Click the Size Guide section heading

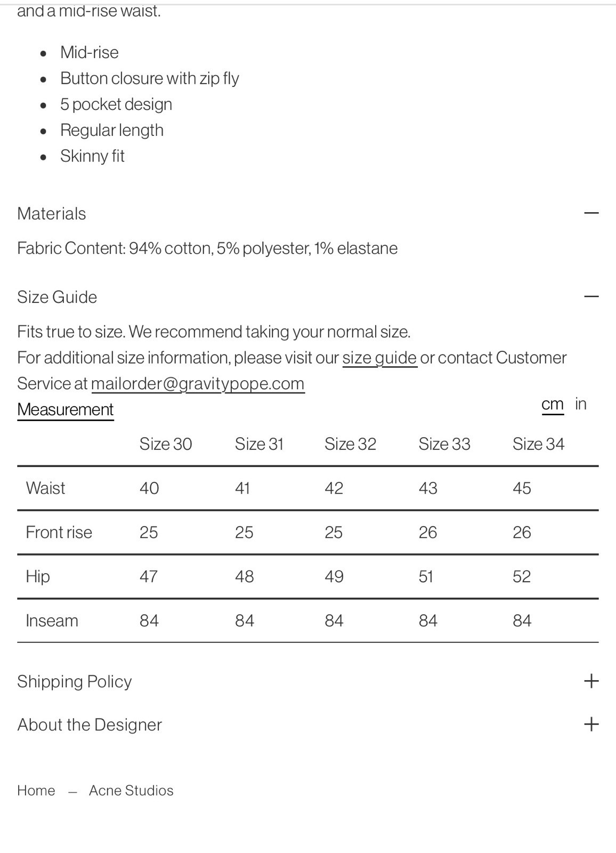57,297
